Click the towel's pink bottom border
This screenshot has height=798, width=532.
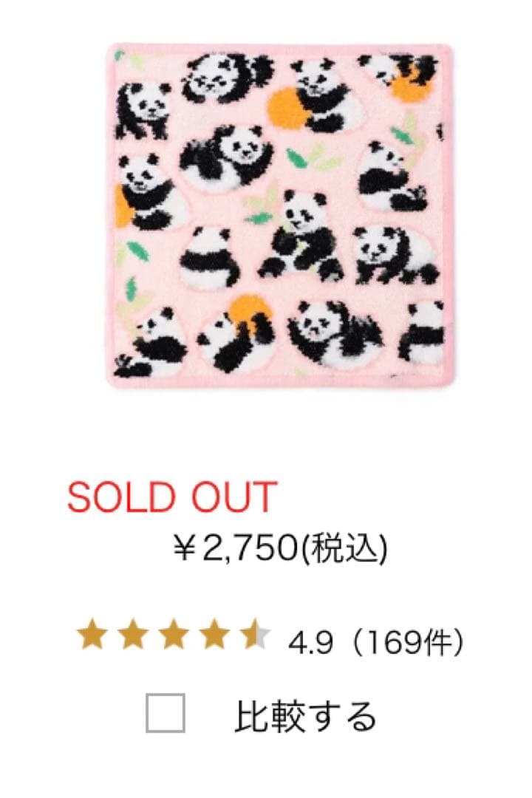point(279,382)
